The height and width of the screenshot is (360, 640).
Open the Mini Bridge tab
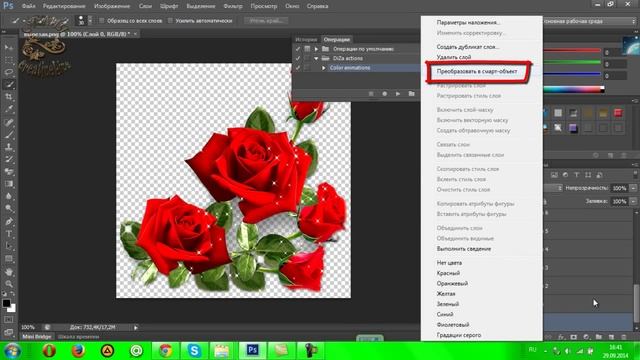pyautogui.click(x=37, y=337)
